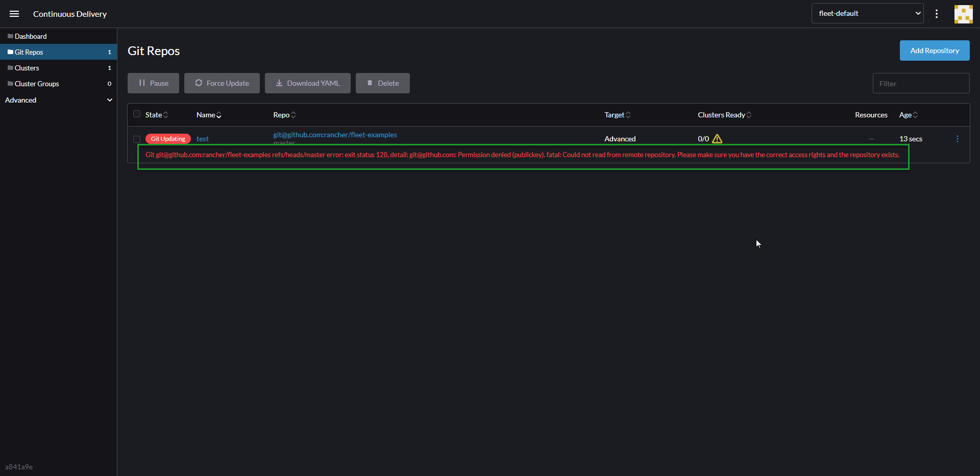This screenshot has height=476, width=980.
Task: Click the Rancher user avatar
Action: [x=963, y=14]
